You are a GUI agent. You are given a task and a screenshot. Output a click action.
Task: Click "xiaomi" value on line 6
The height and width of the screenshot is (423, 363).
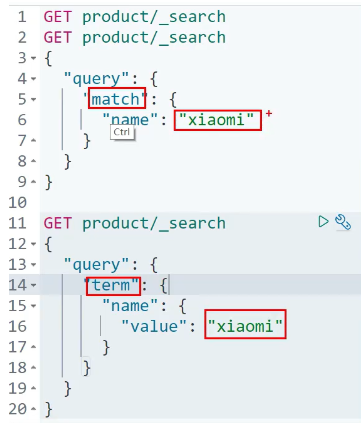[217, 120]
